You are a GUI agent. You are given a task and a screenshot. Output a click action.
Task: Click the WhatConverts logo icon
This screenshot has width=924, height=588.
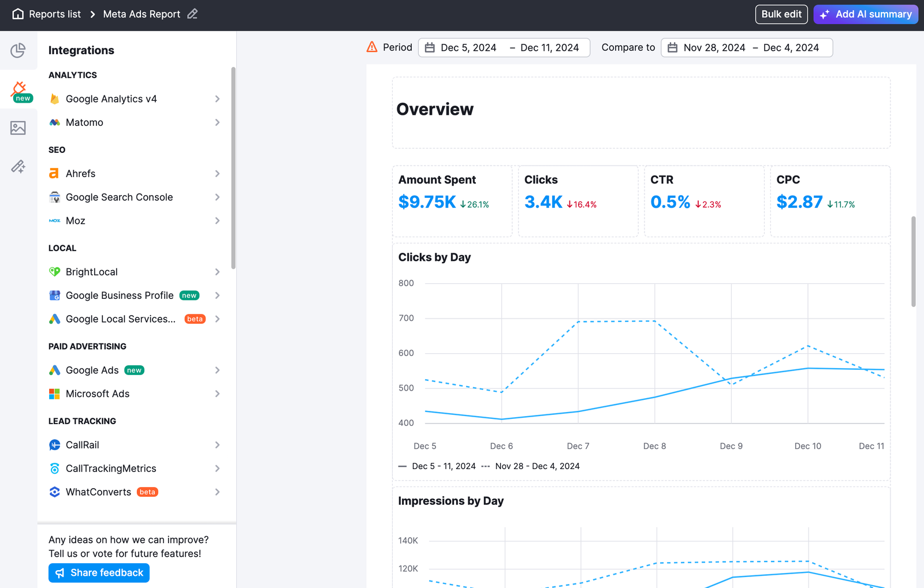[55, 492]
